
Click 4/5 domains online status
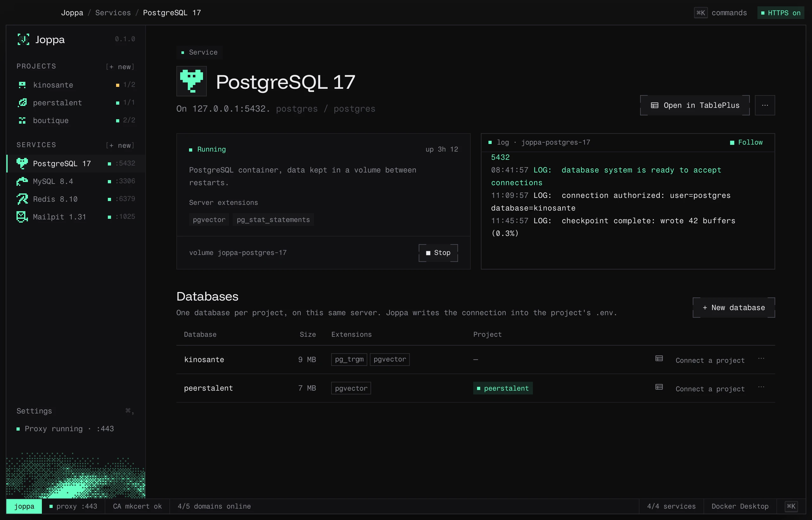(214, 506)
